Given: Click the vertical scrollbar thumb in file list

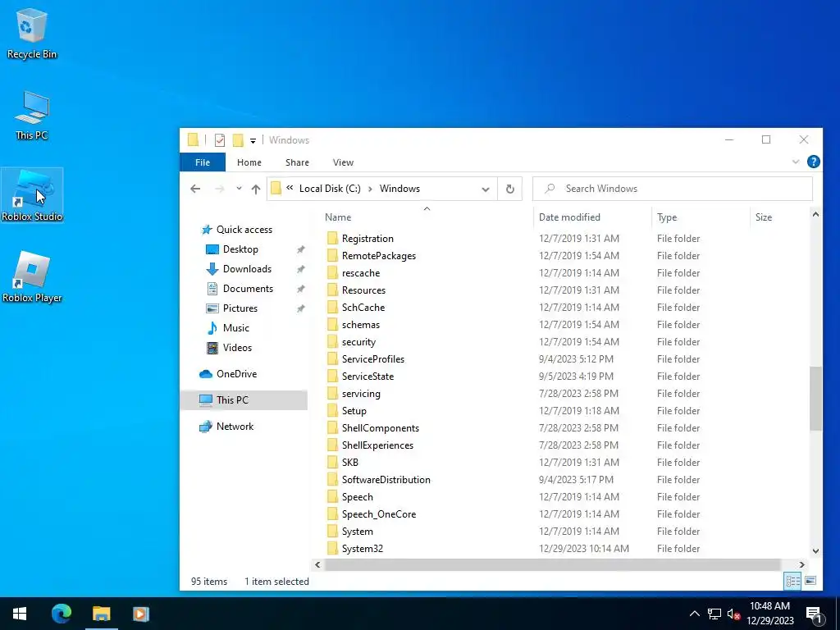Looking at the screenshot, I should click(815, 399).
